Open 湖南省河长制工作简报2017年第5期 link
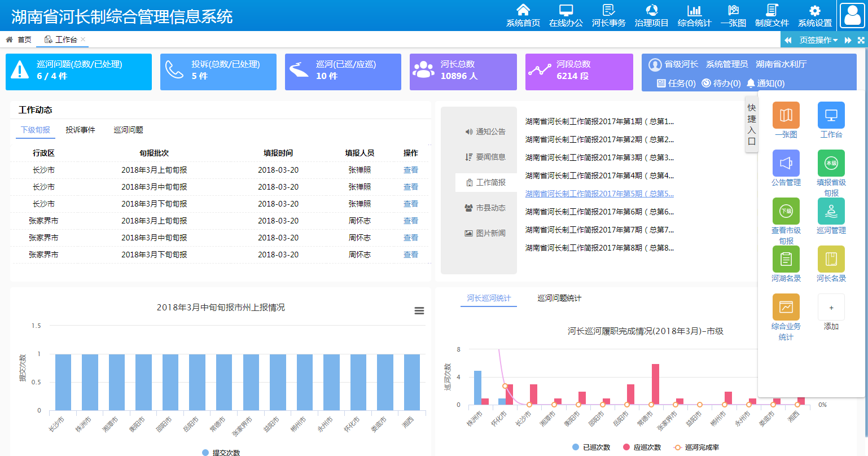Viewport: 868px width, 456px height. click(x=599, y=194)
